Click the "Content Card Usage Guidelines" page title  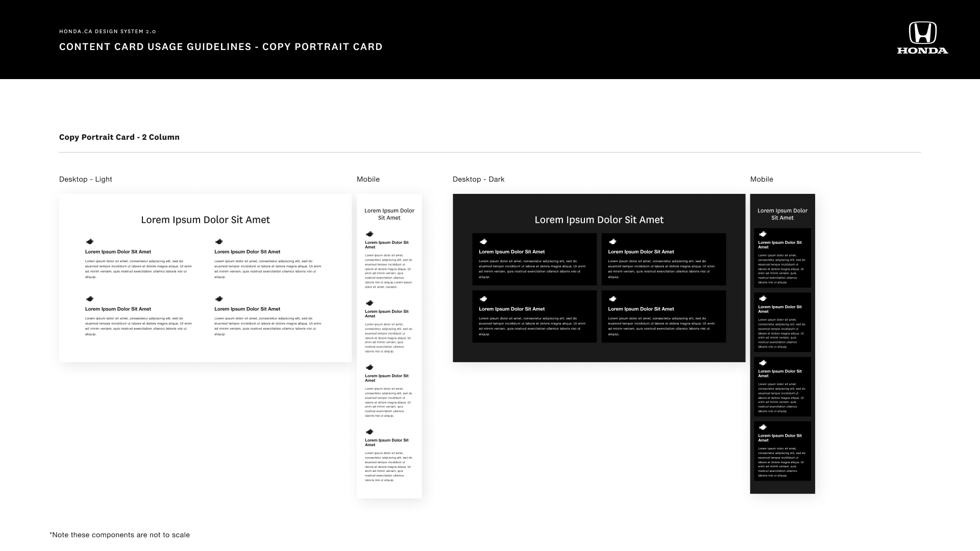click(x=221, y=47)
